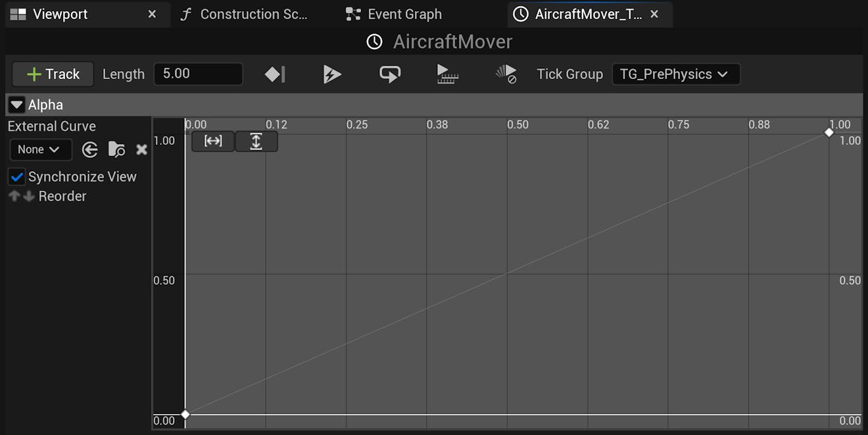Image resolution: width=868 pixels, height=435 pixels.
Task: Click the Alpha track name
Action: click(x=45, y=105)
